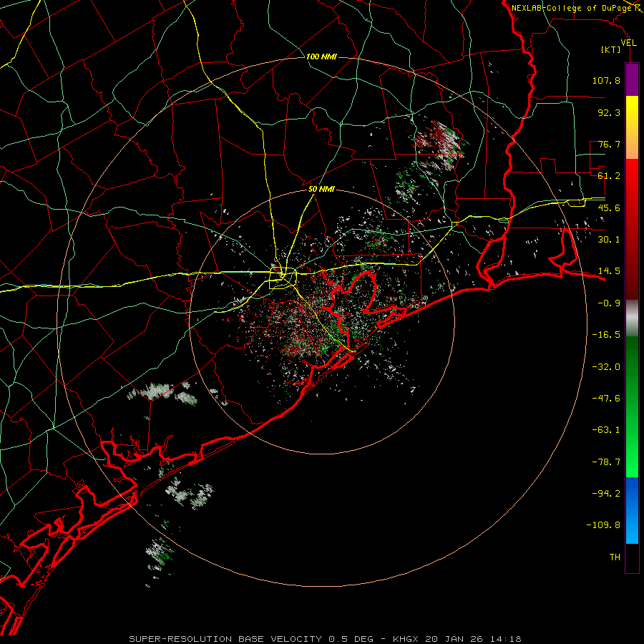Click the 14.5 velocity scale value

pos(609,271)
